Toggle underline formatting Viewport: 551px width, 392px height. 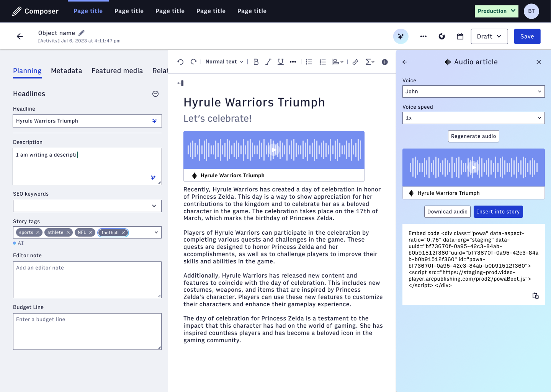point(281,62)
